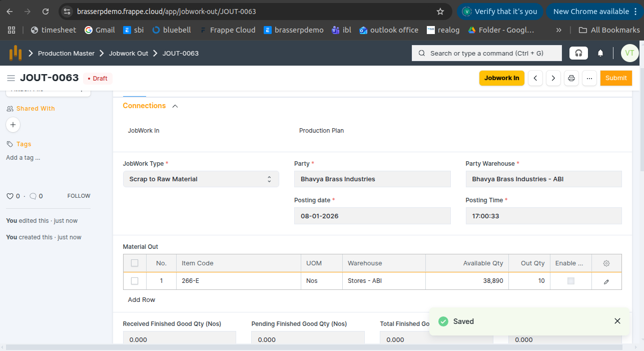Open the Jobwork Out breadcrumb
The image size is (644, 351).
point(129,53)
